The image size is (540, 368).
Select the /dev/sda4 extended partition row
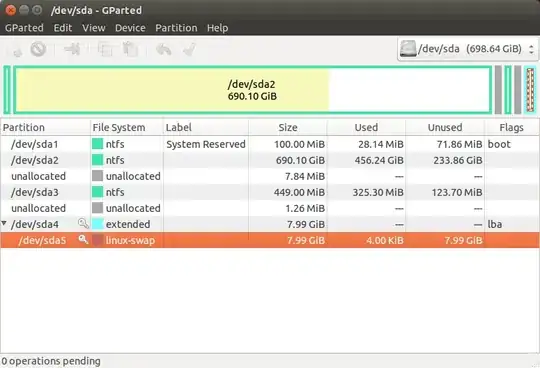[270, 224]
